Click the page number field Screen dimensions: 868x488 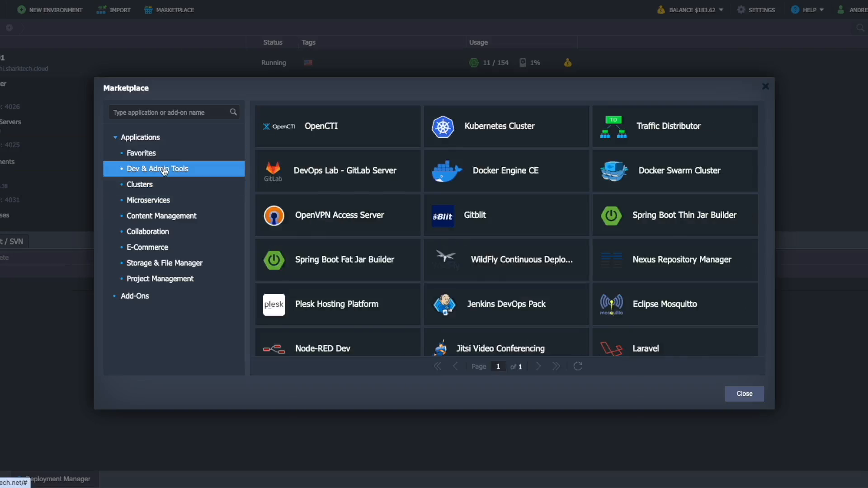pyautogui.click(x=498, y=366)
